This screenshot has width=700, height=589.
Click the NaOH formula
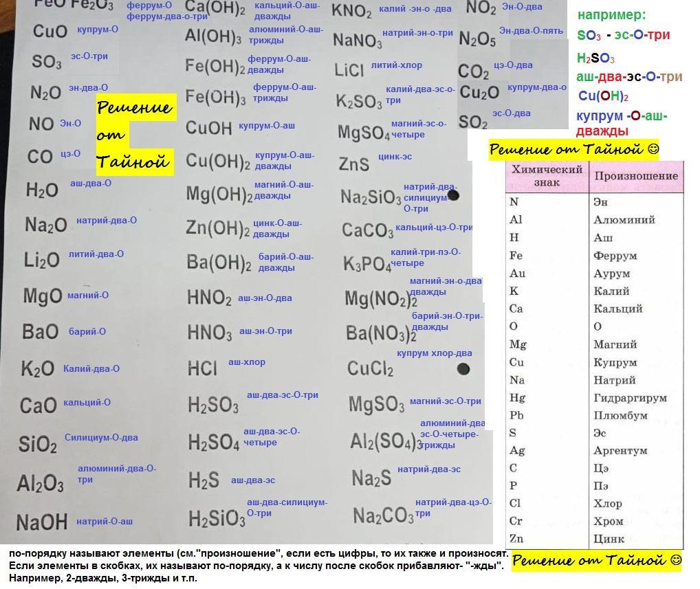42,522
